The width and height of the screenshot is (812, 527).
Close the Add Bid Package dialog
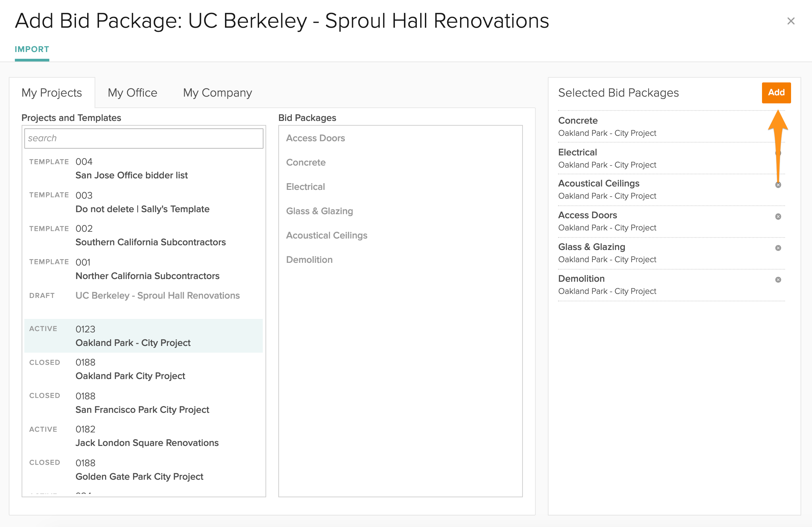(791, 21)
